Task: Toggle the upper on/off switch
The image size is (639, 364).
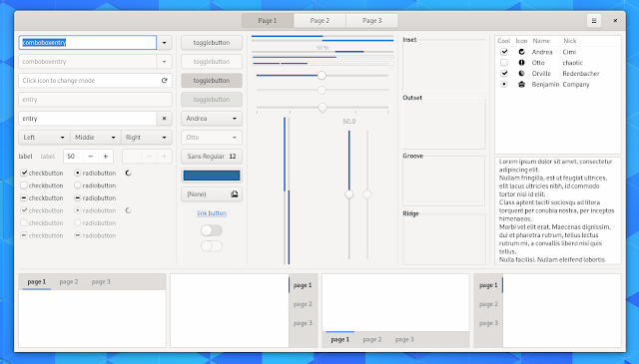Action: point(212,230)
